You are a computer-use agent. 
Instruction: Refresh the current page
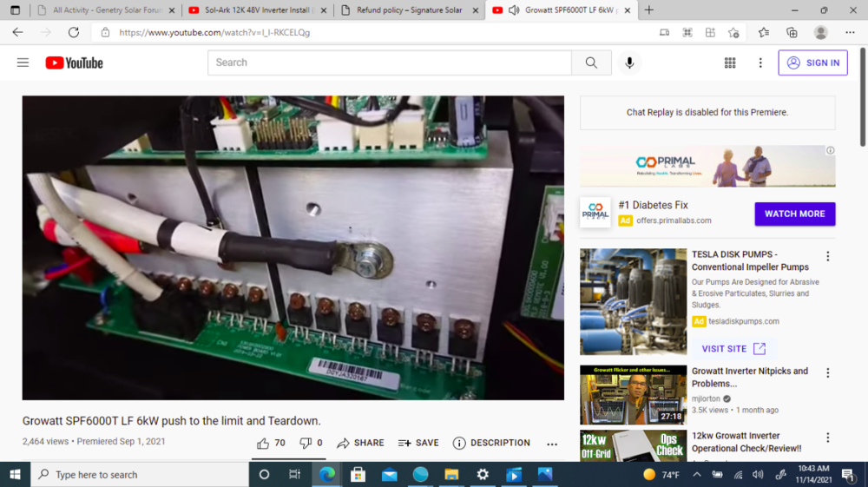[74, 33]
